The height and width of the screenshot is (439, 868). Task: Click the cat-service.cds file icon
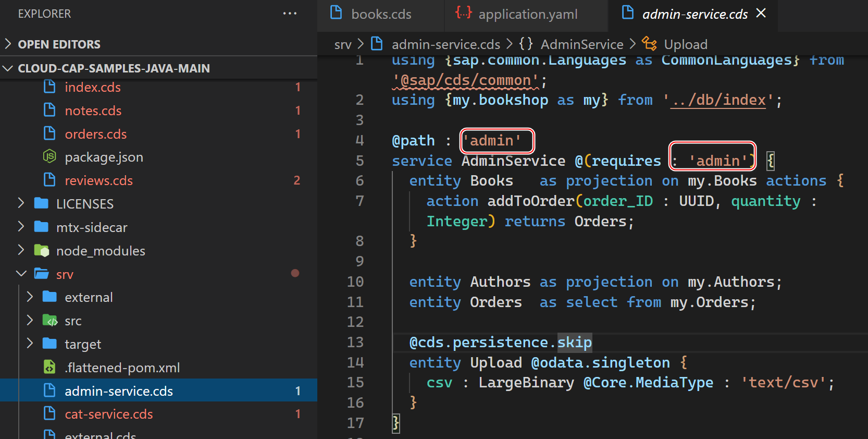pos(49,413)
